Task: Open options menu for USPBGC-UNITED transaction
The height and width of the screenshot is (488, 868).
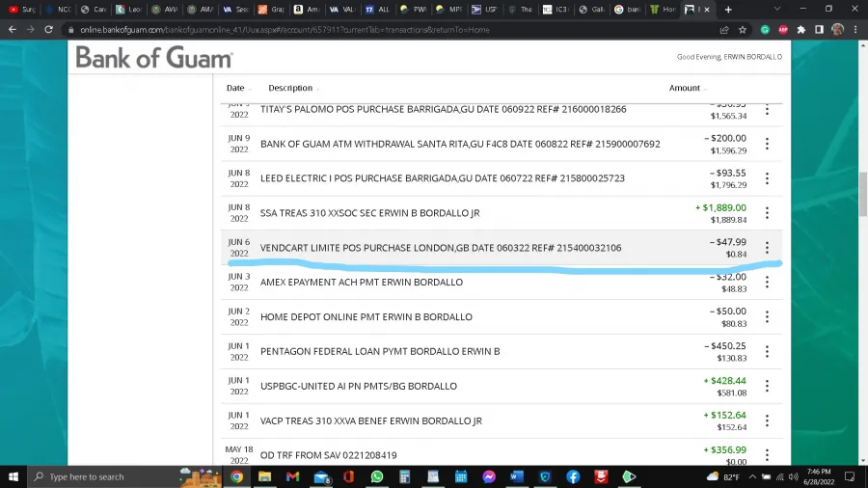Action: click(x=767, y=386)
